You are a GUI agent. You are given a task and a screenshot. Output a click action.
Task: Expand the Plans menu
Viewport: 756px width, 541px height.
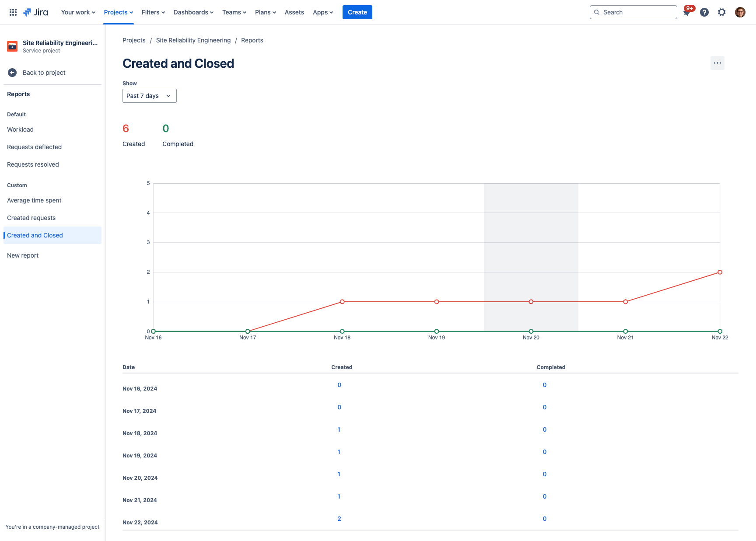(266, 12)
